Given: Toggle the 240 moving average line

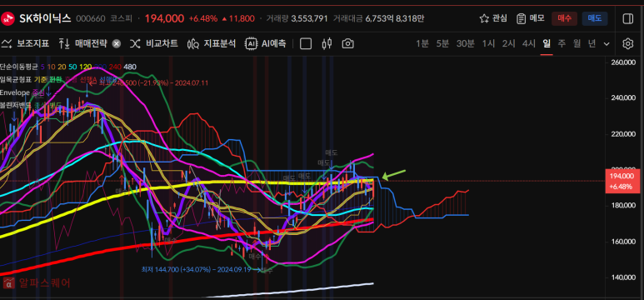Looking at the screenshot, I should 116,67.
